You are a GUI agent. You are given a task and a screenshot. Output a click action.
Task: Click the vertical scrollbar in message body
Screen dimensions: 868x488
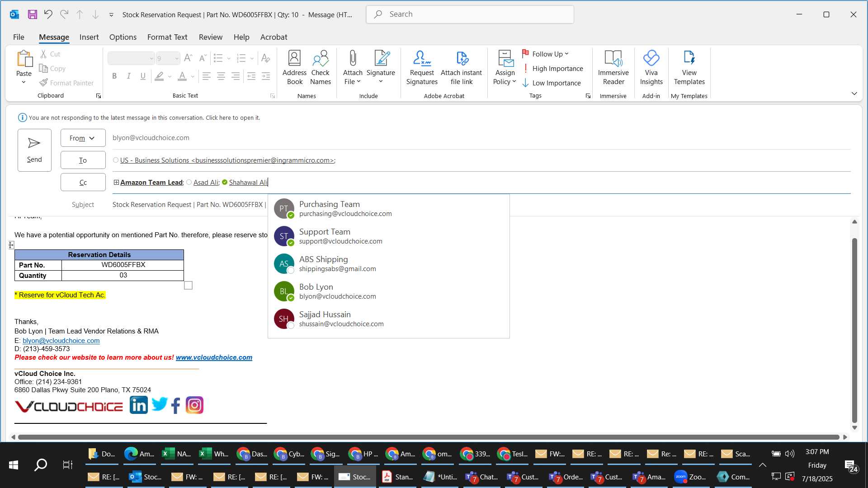854,330
